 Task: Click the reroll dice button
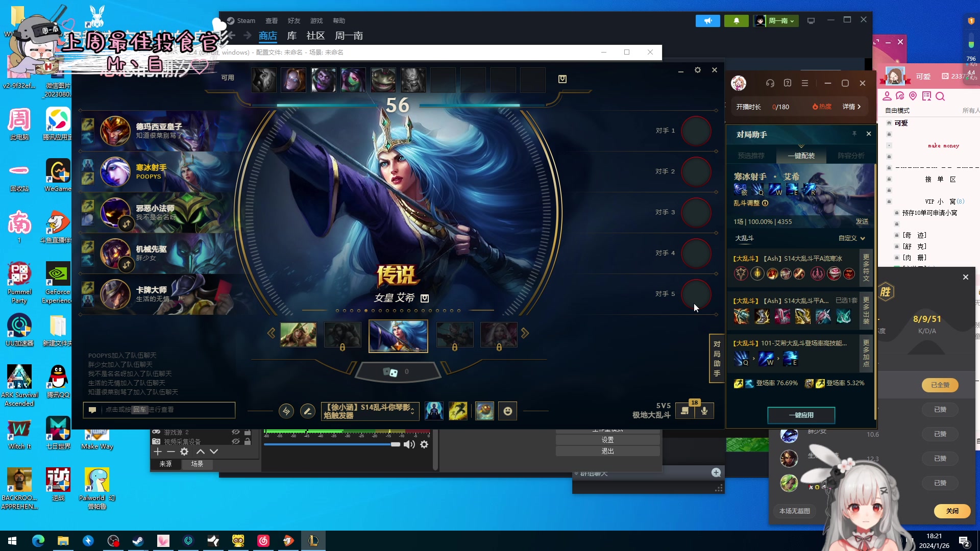(x=398, y=372)
